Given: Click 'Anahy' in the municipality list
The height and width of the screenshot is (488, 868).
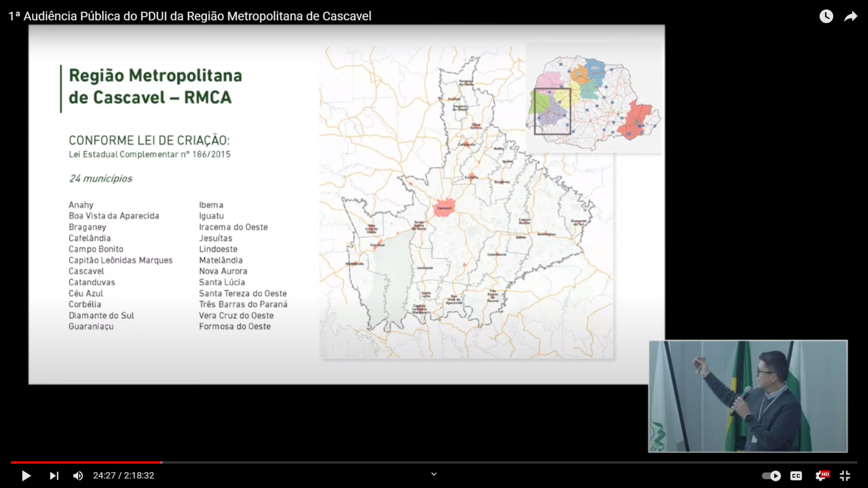Looking at the screenshot, I should [x=81, y=205].
